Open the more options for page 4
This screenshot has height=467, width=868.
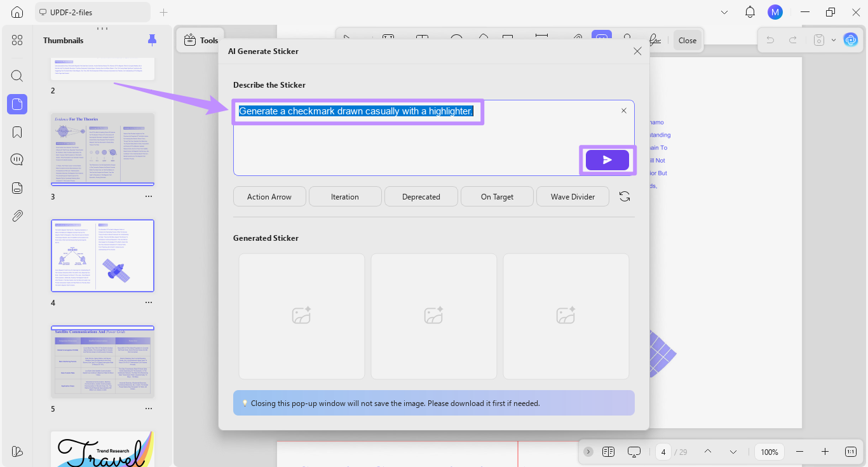(149, 302)
